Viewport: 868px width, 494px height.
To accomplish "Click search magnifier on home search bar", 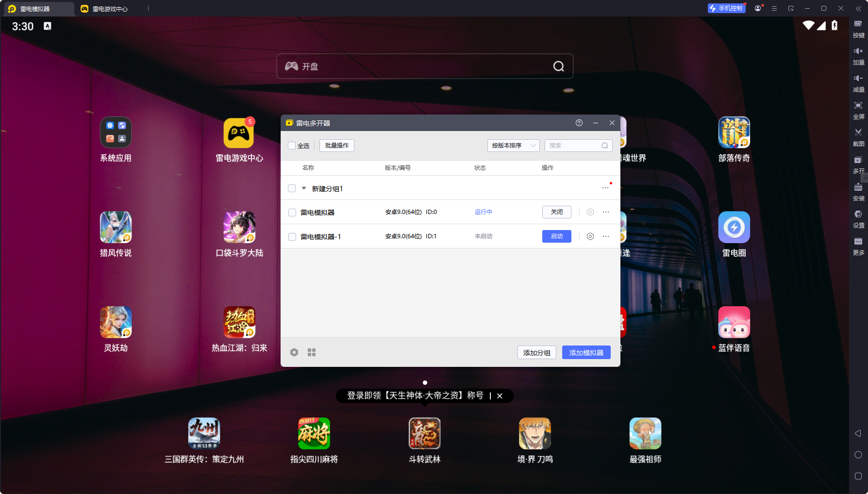I will coord(559,66).
